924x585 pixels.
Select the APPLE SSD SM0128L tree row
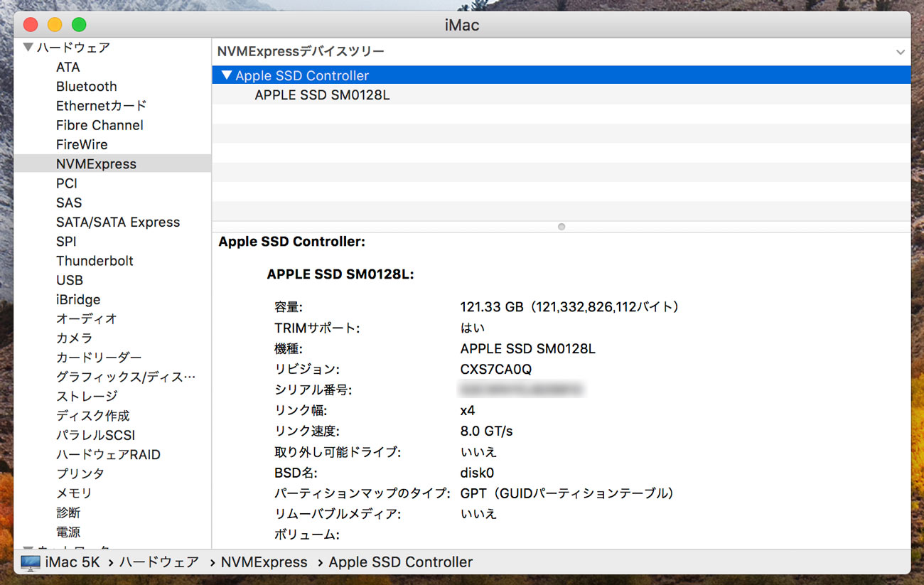(x=562, y=95)
